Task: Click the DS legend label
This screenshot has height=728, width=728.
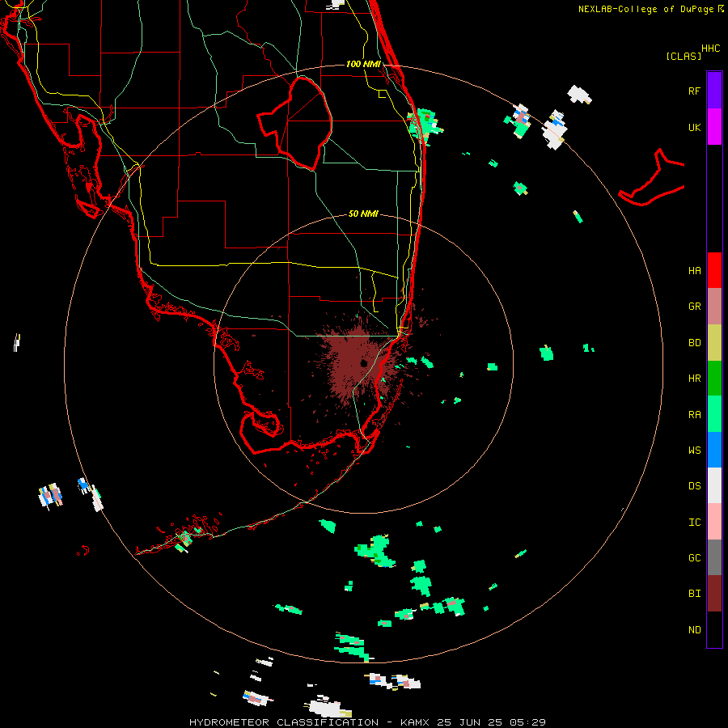Action: [694, 486]
